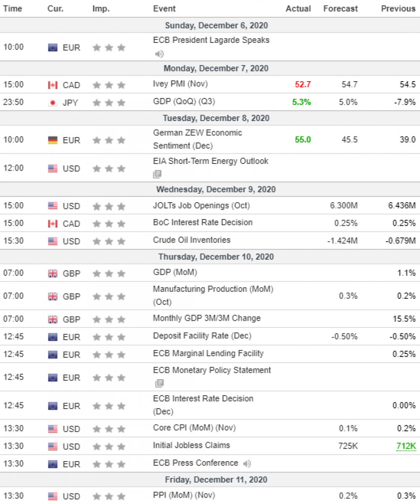Click the US flag in the PPI (MoM) row

tap(52, 496)
